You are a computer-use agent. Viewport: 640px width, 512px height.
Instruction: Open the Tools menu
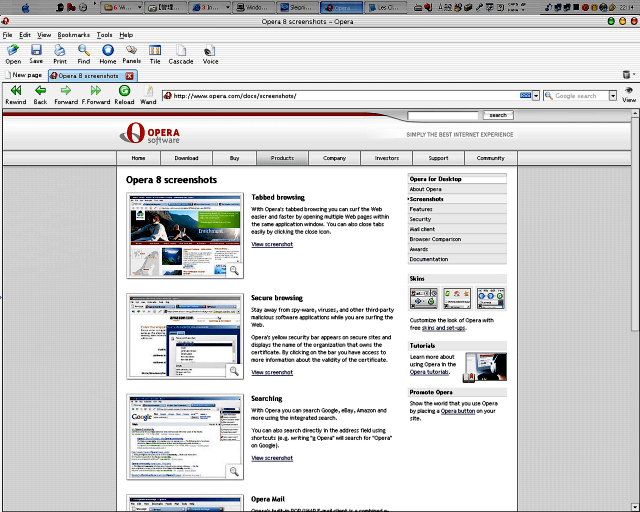[104, 35]
